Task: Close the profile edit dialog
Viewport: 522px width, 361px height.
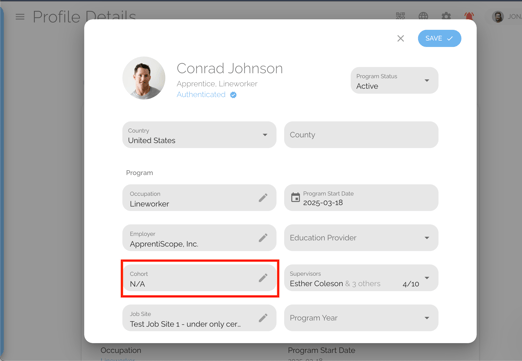Action: coord(401,39)
